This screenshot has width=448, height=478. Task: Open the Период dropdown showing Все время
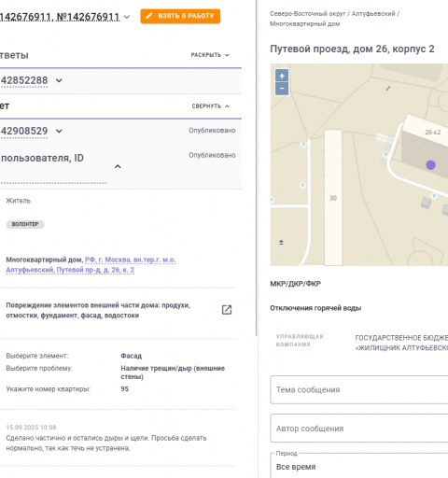[x=359, y=466]
